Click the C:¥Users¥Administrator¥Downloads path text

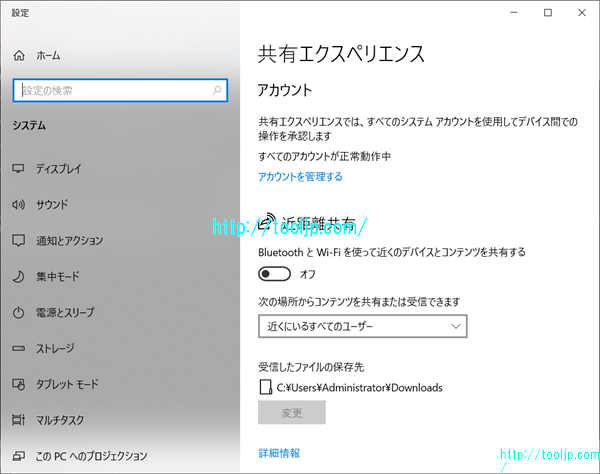(x=360, y=388)
